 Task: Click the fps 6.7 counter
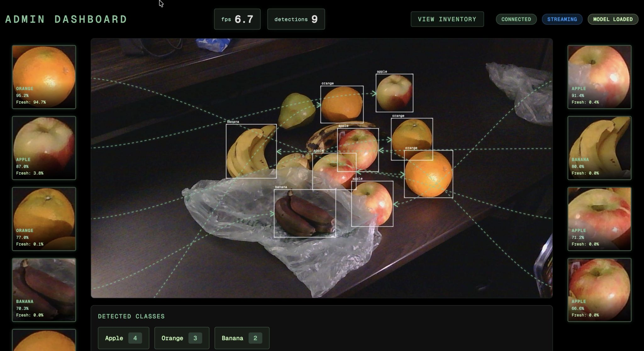tap(237, 19)
